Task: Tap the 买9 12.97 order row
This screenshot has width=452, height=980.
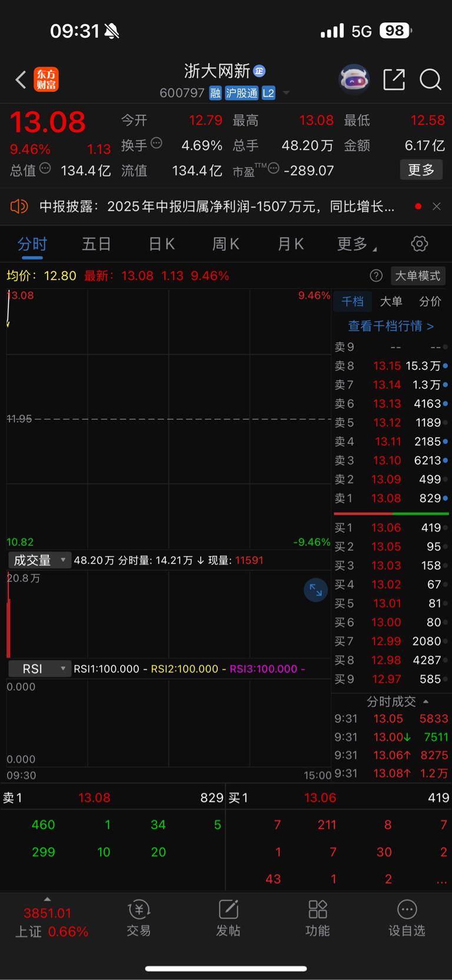Action: [391, 679]
